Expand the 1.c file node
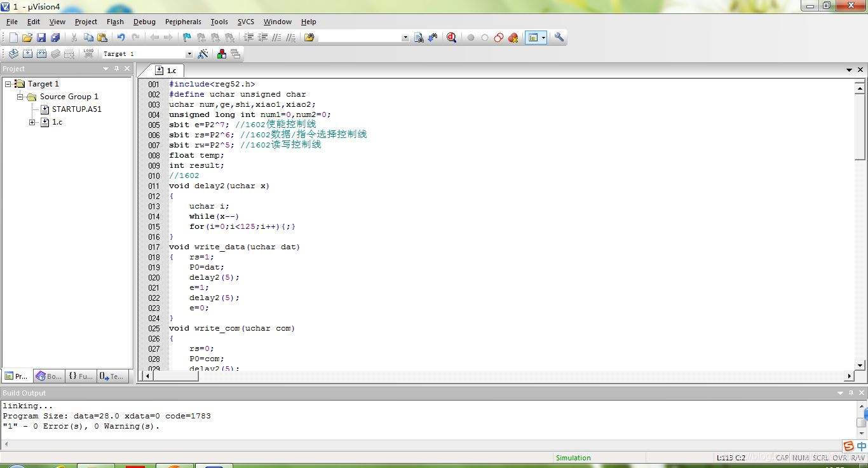 pos(32,122)
